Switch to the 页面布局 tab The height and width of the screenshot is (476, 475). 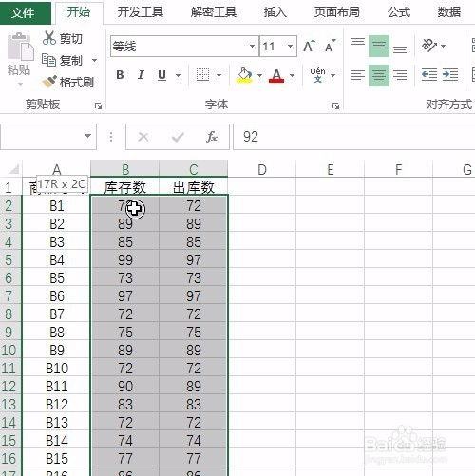[x=337, y=12]
